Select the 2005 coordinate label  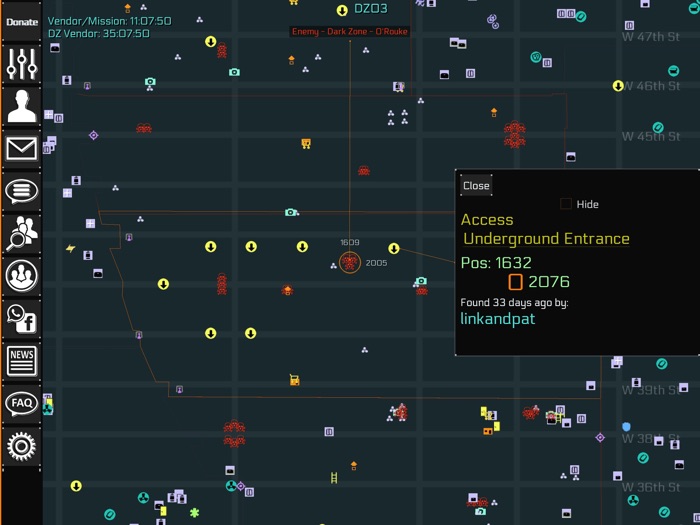376,263
